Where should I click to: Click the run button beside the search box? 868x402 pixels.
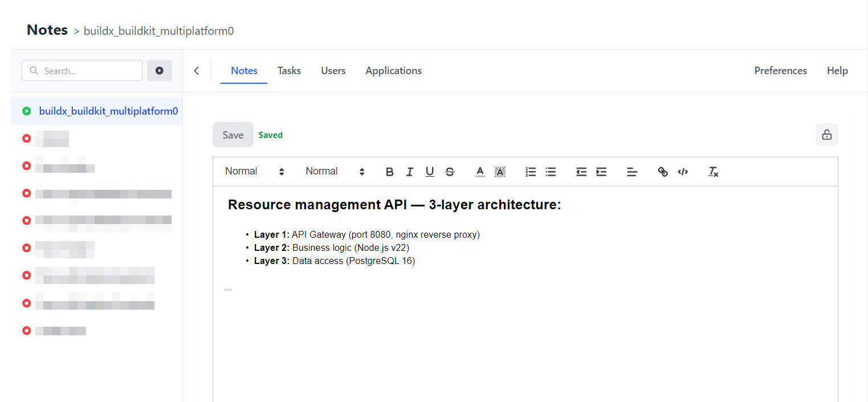[x=160, y=71]
